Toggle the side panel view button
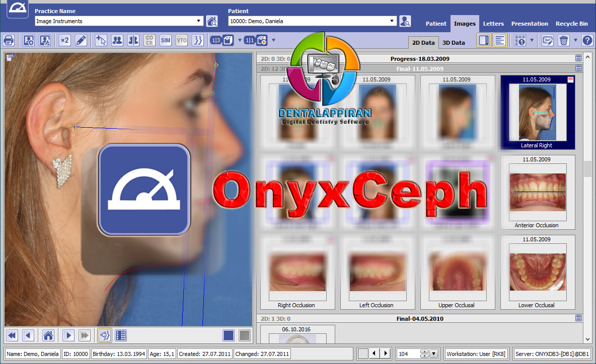The width and height of the screenshot is (596, 364). [x=483, y=40]
